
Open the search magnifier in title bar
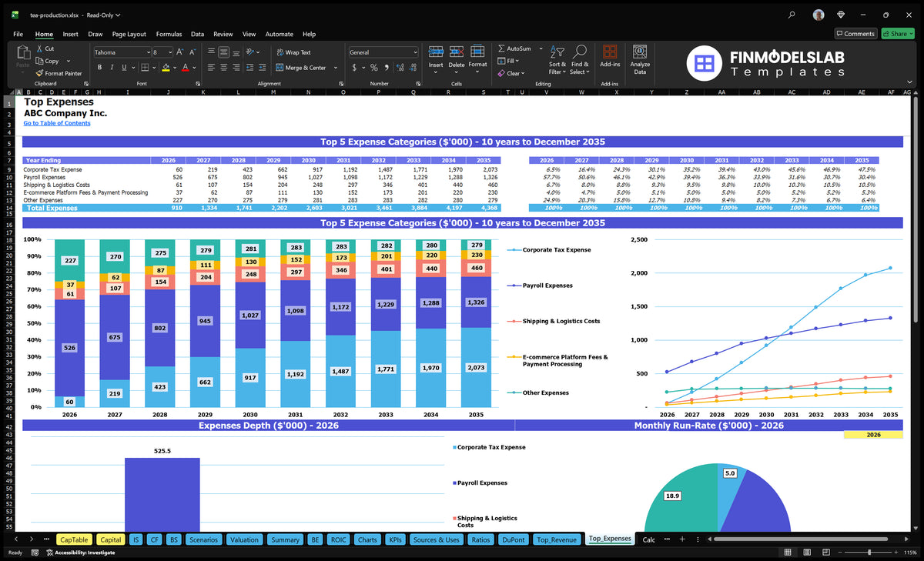792,15
